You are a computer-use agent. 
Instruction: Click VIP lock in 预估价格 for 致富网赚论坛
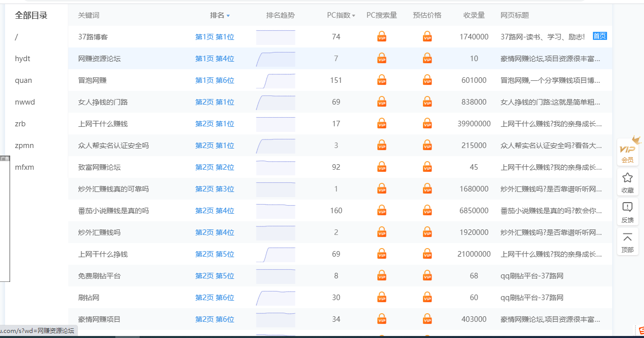427,167
